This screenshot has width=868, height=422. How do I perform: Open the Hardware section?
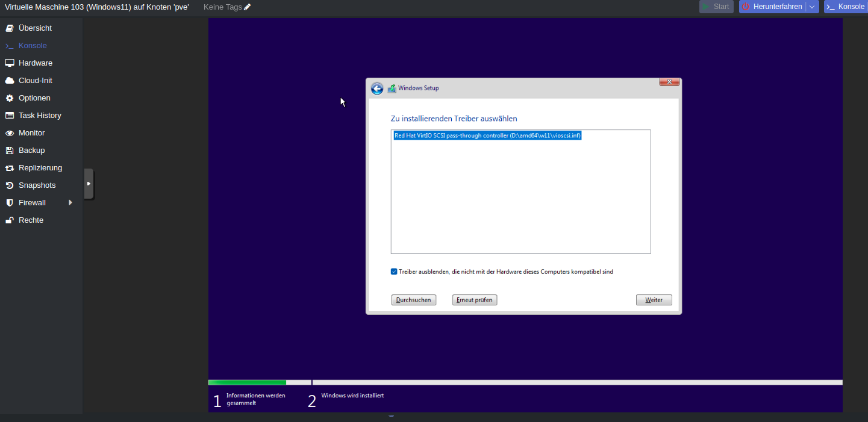click(x=35, y=63)
